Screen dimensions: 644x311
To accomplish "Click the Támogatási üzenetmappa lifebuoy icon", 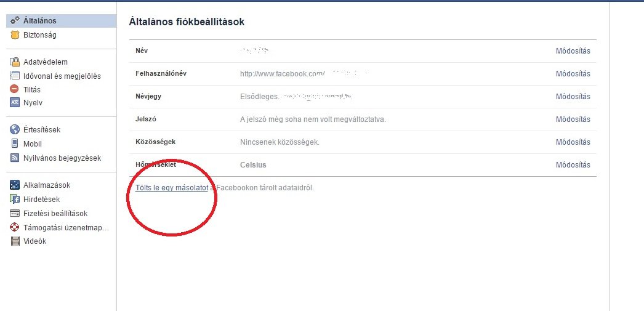I will 15,228.
